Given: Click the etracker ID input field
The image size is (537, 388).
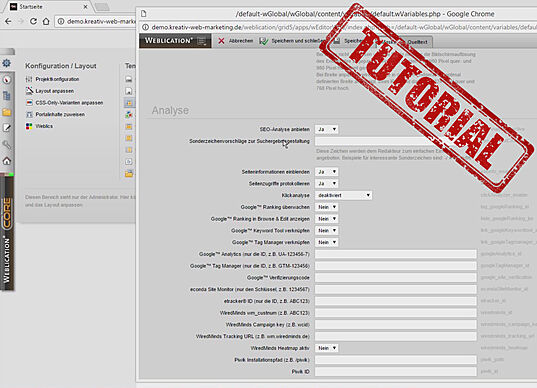Looking at the screenshot, I should [x=396, y=301].
